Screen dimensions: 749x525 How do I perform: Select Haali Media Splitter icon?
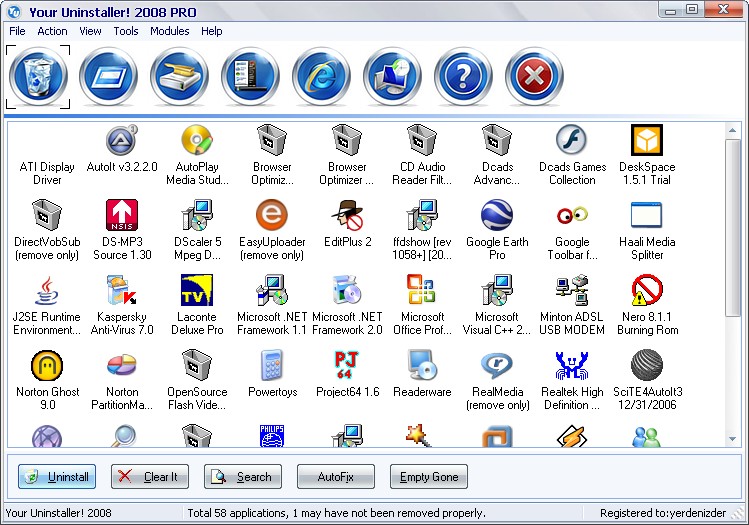pyautogui.click(x=647, y=215)
